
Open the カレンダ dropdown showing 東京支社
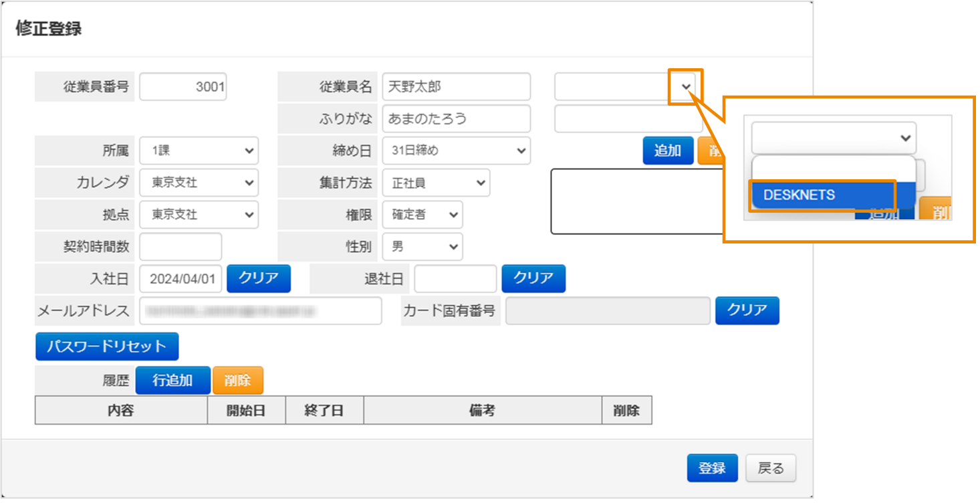(198, 183)
